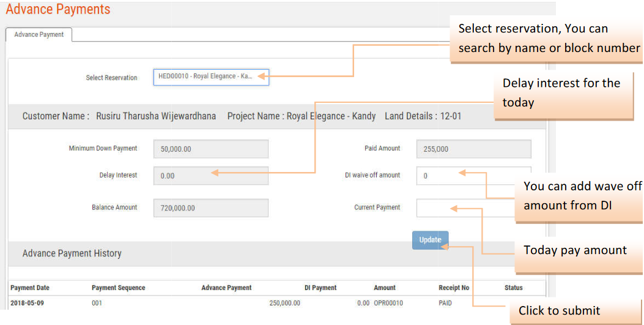The image size is (644, 325).
Task: Click the DI Payment column header
Action: coord(320,288)
